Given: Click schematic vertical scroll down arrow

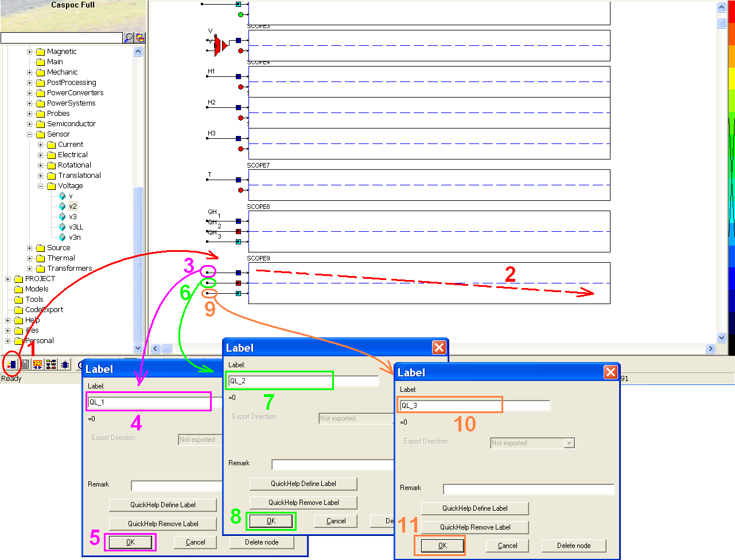Looking at the screenshot, I should tap(722, 338).
